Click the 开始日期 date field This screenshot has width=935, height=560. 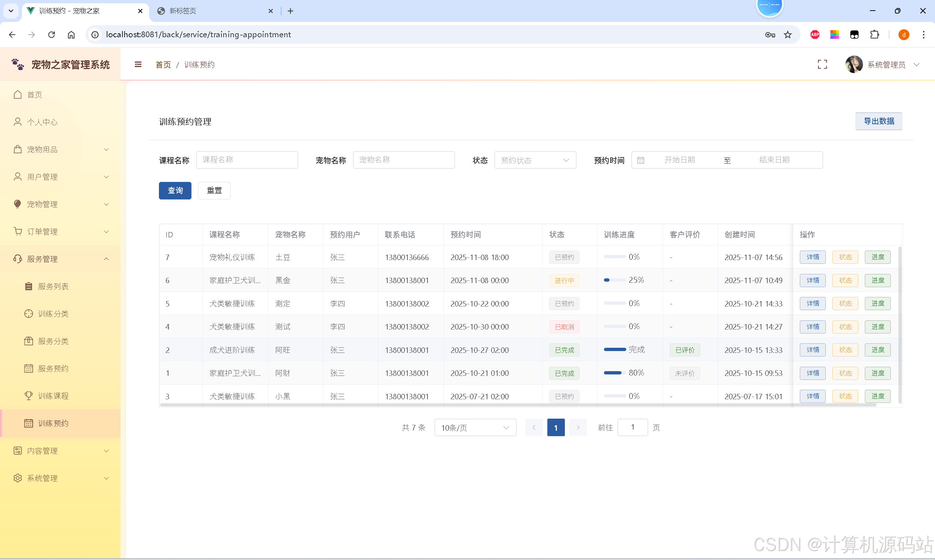680,160
